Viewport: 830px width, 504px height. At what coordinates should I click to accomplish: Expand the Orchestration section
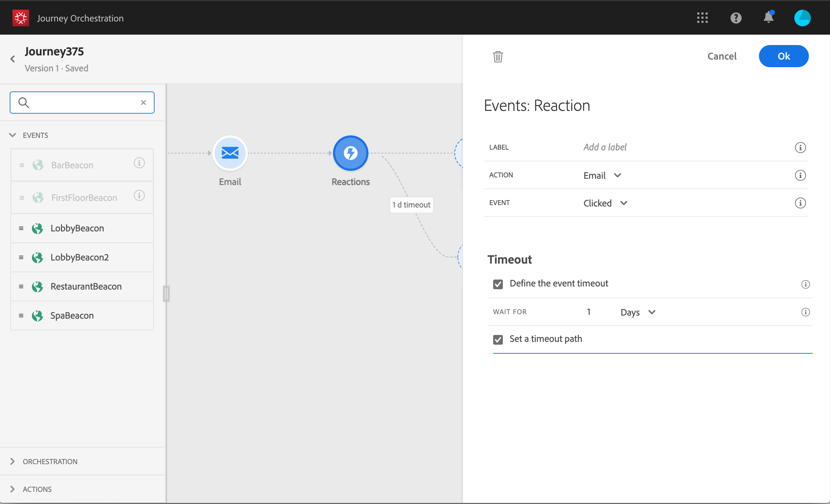pos(50,461)
